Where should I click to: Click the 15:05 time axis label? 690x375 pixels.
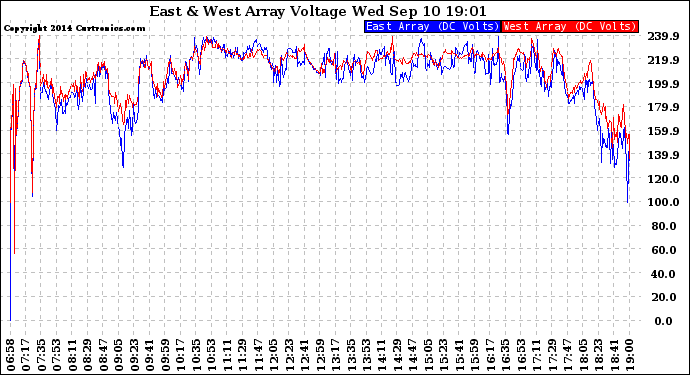pyautogui.click(x=428, y=355)
